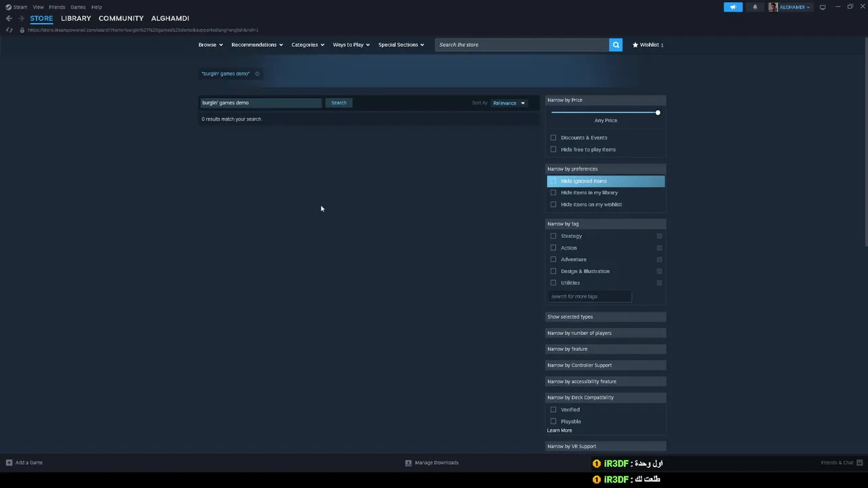Check Hide free to play items

pos(553,149)
